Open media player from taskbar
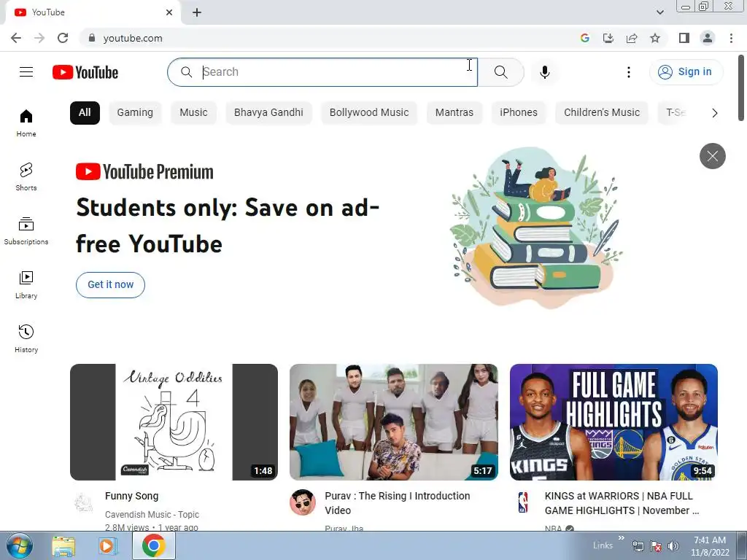This screenshot has height=560, width=747. [x=108, y=546]
